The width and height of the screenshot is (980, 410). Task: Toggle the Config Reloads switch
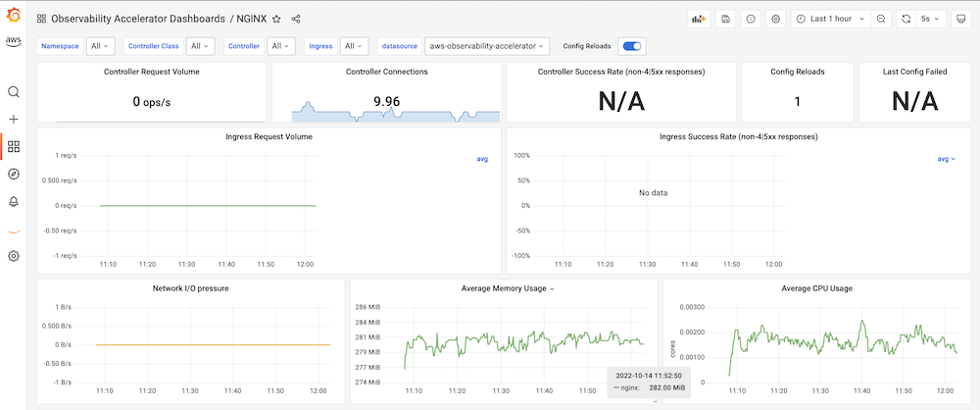coord(632,46)
